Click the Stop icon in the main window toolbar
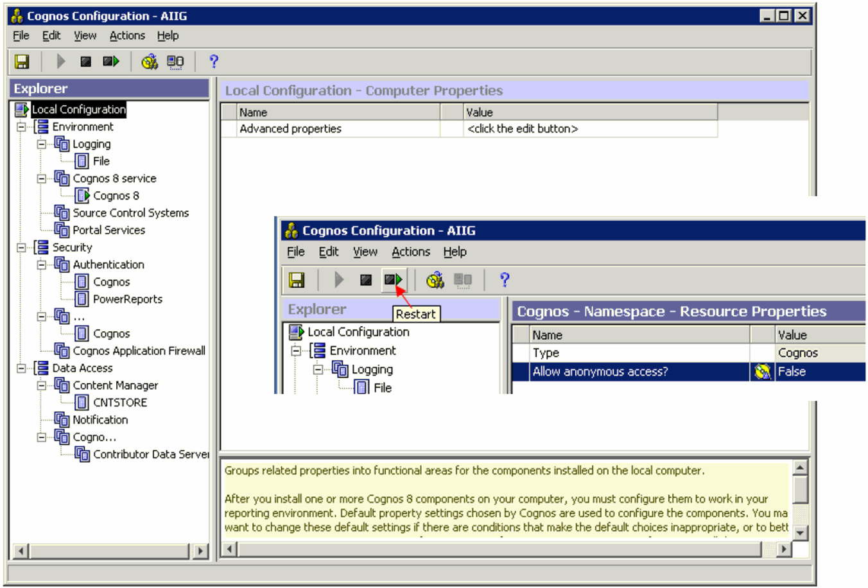This screenshot has width=868, height=588. 85,62
